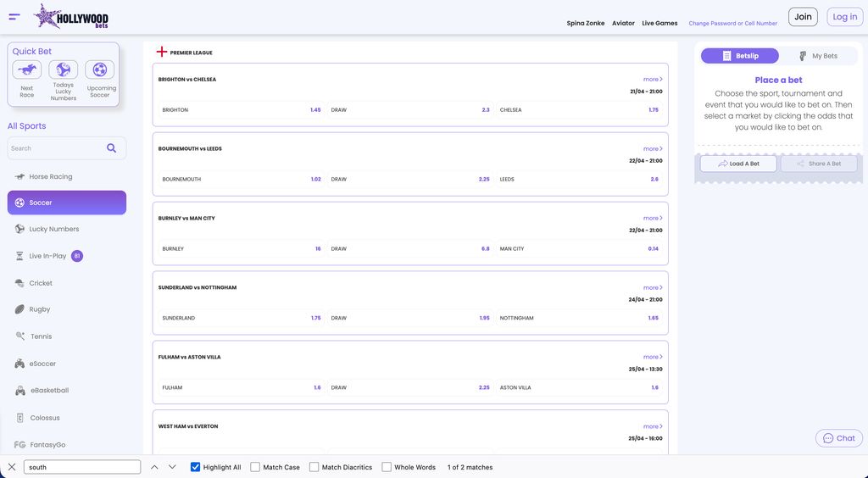Expand more markets for West Ham vs Everton
The image size is (868, 478).
click(653, 426)
